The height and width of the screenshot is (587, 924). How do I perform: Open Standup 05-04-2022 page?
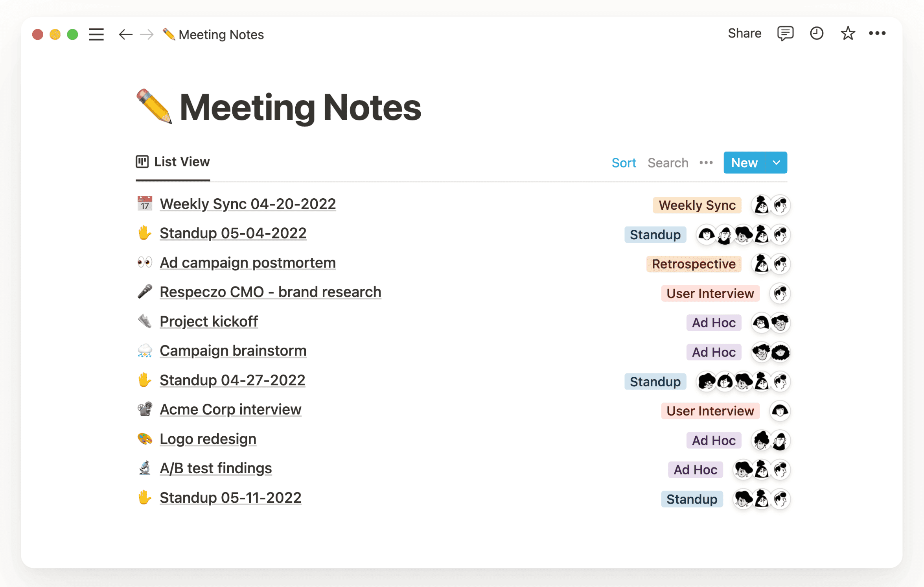click(x=233, y=233)
